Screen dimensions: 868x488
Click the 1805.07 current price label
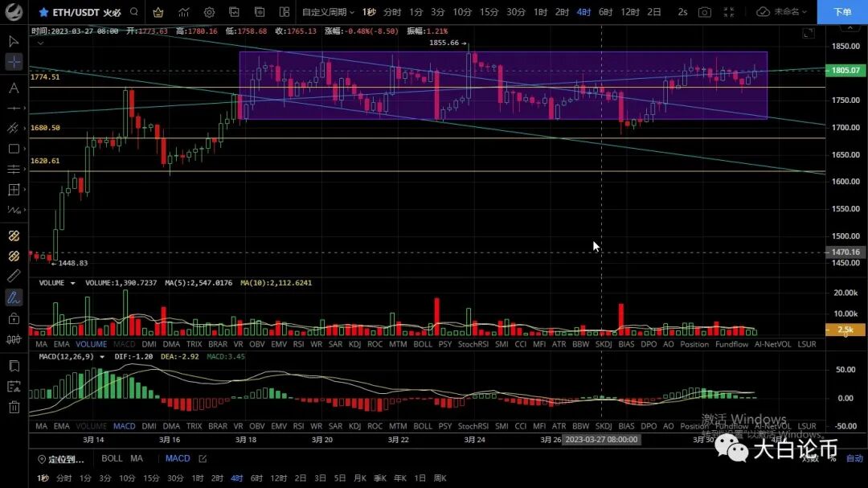click(845, 71)
